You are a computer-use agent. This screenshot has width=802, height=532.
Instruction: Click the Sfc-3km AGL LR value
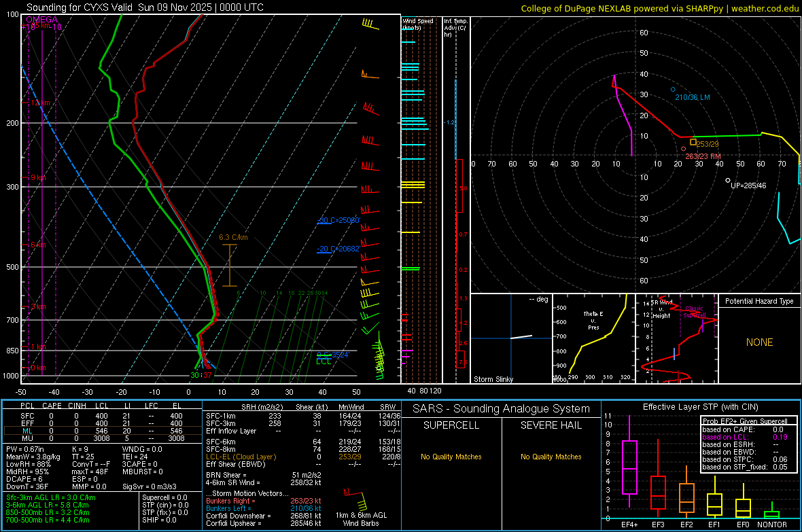click(51, 497)
